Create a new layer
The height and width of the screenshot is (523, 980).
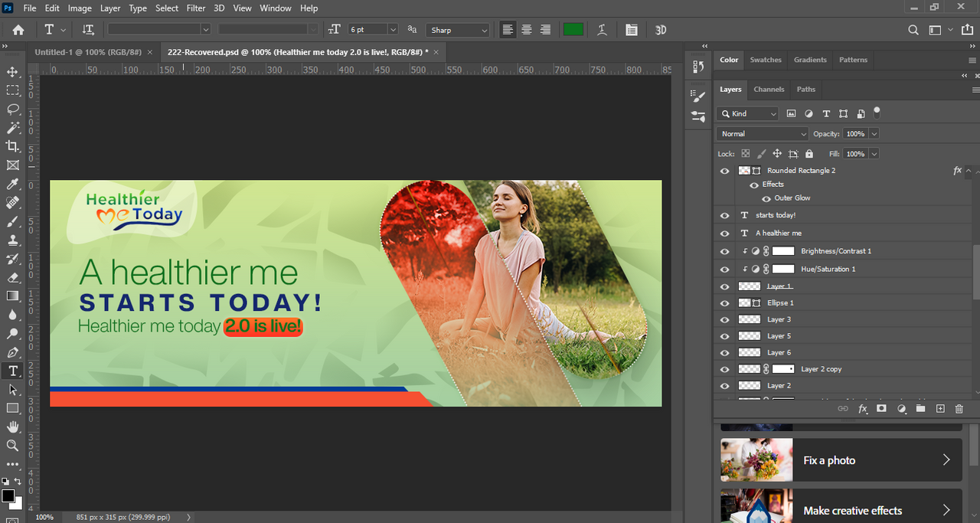click(940, 409)
